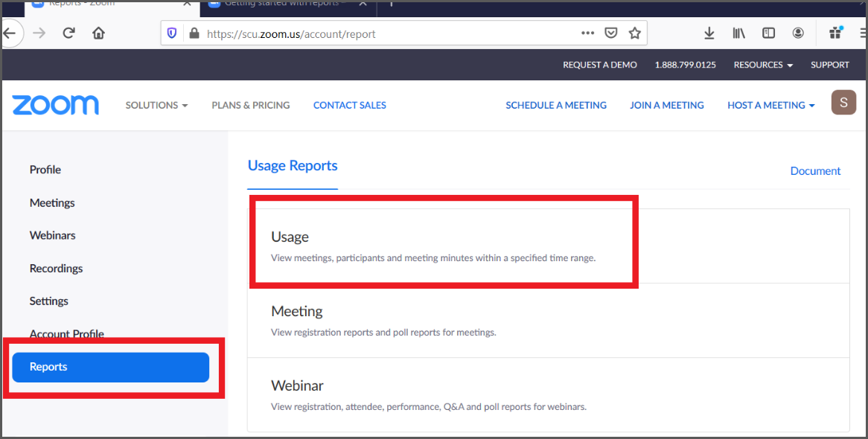Select the Settings sidebar entry
Viewport: 868px width, 439px height.
(48, 301)
